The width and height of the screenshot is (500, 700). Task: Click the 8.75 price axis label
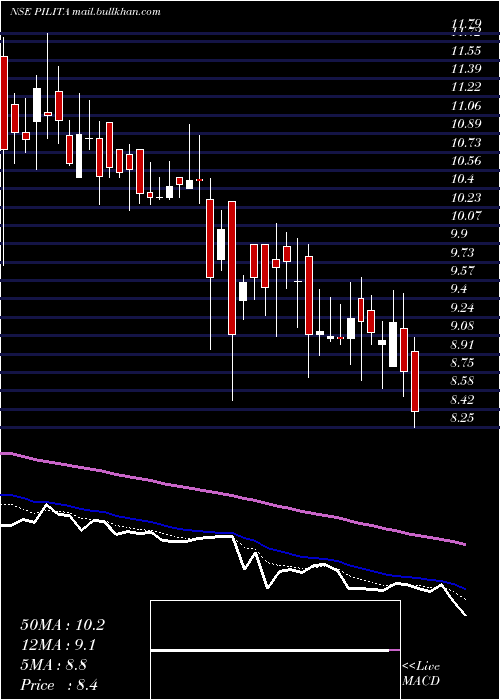[x=462, y=362]
